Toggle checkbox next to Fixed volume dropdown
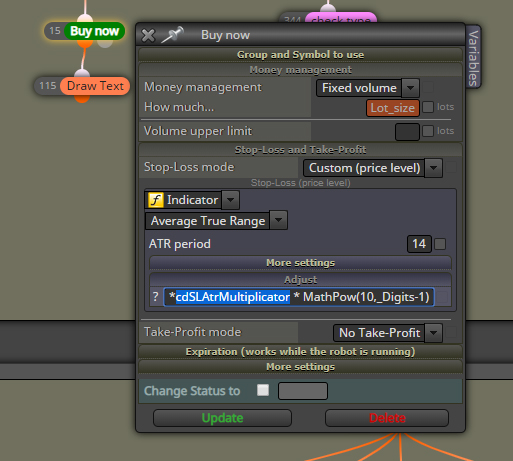513x461 pixels. (x=428, y=87)
